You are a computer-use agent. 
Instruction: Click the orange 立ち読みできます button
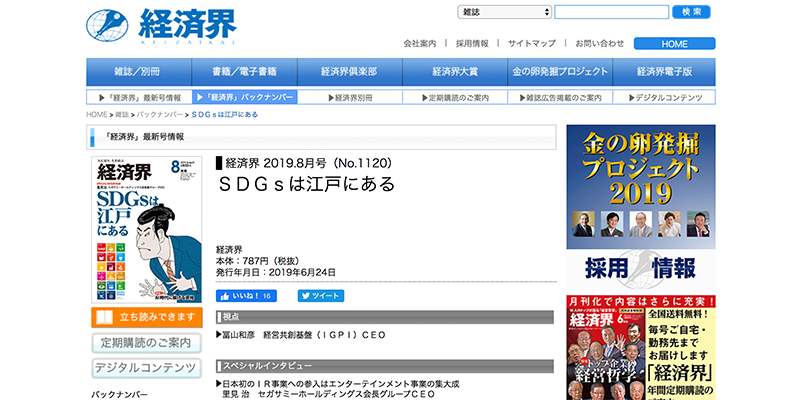click(x=147, y=317)
